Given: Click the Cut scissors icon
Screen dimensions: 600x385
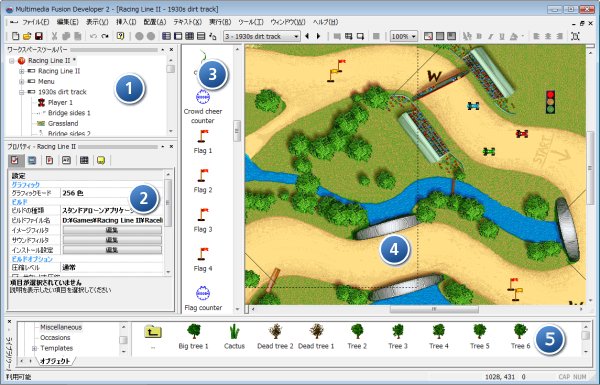Looking at the screenshot, I should [x=54, y=36].
